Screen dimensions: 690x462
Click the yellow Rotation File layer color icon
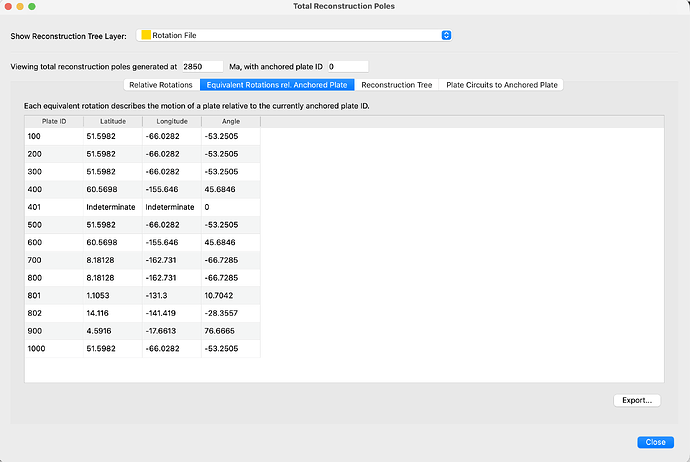click(146, 35)
